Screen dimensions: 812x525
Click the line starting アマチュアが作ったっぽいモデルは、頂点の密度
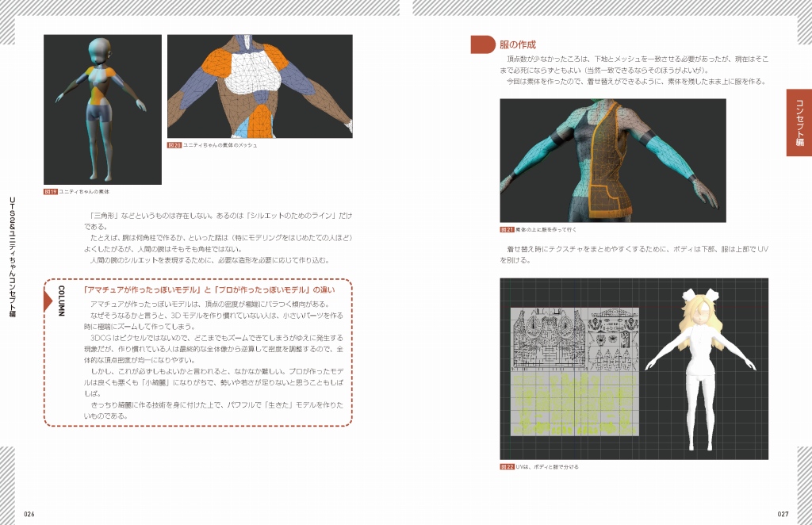[x=209, y=304]
